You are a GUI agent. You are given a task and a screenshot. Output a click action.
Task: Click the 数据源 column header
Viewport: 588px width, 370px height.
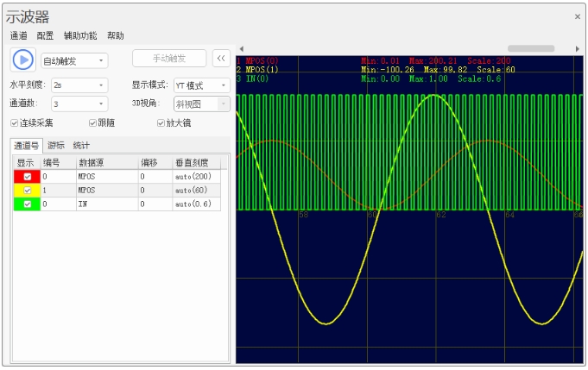pos(107,163)
